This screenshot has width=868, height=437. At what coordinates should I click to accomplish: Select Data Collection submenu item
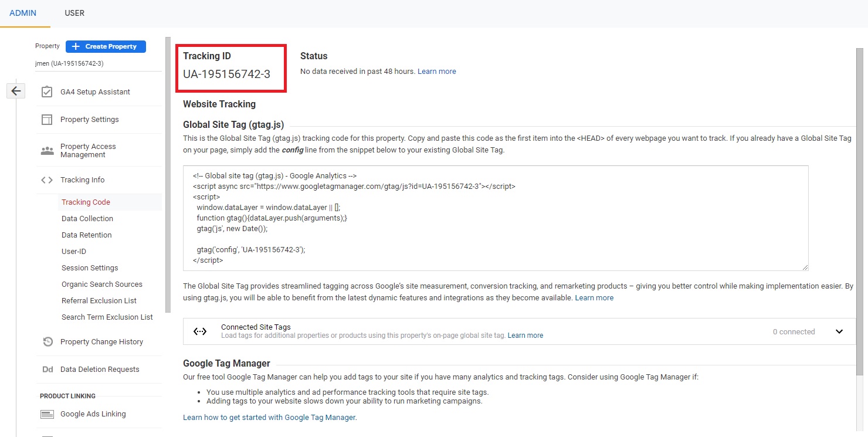tap(87, 218)
